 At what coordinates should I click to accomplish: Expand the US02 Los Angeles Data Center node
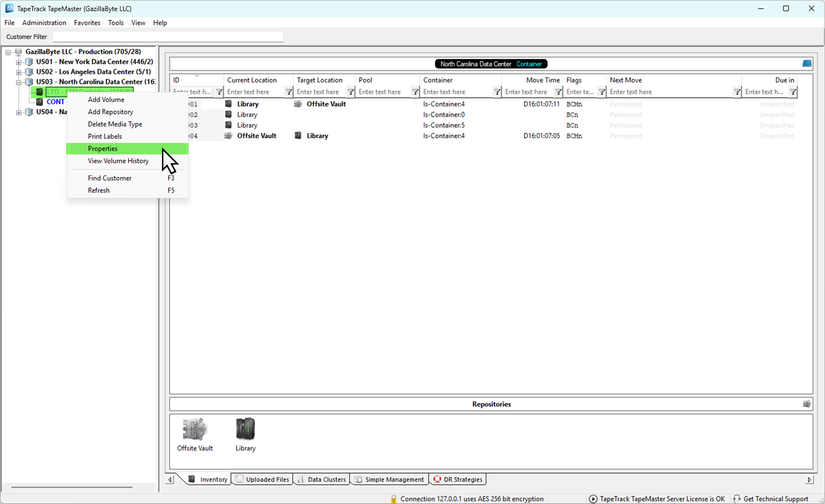click(19, 72)
